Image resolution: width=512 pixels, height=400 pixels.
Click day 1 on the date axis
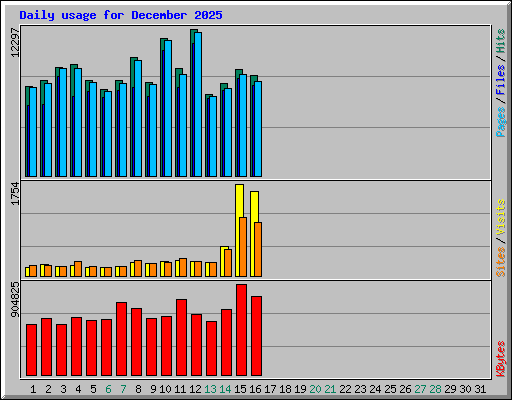[33, 389]
